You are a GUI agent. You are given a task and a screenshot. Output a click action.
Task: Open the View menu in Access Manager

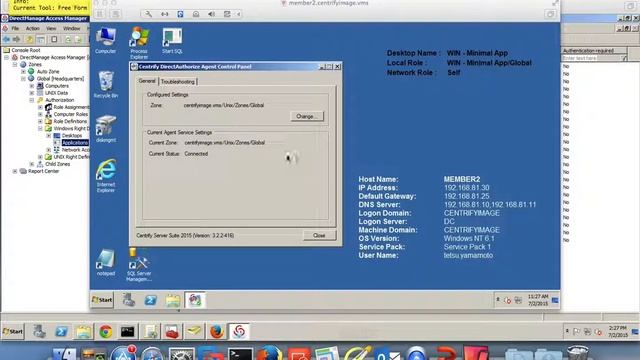pos(51,29)
